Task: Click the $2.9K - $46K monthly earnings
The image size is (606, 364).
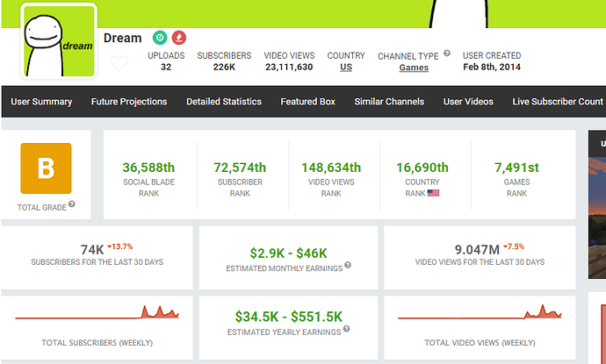Action: pos(288,253)
